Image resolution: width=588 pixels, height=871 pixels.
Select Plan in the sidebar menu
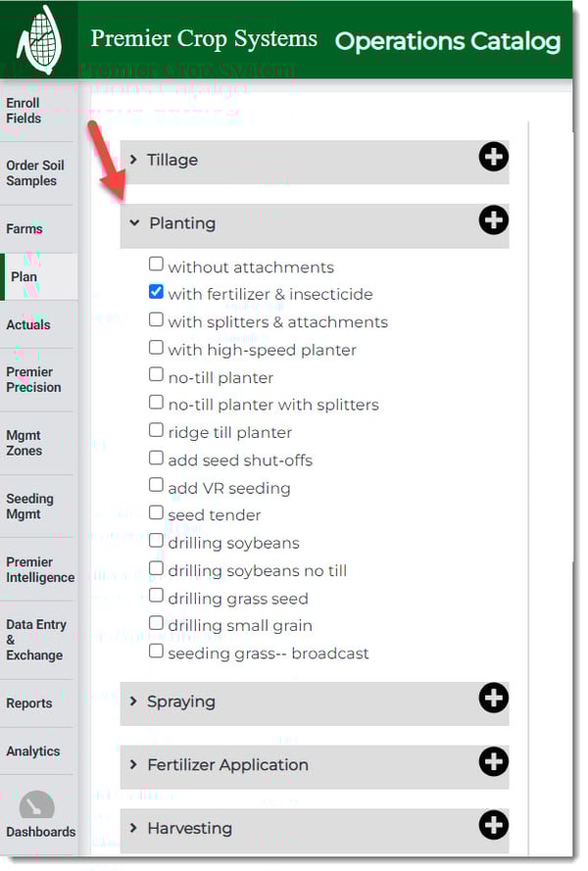click(25, 277)
